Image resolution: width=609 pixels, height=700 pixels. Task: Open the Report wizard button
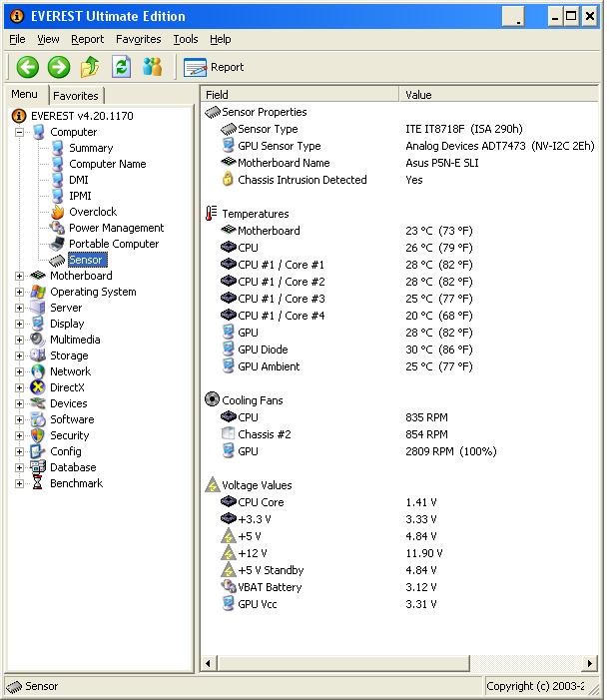[214, 68]
